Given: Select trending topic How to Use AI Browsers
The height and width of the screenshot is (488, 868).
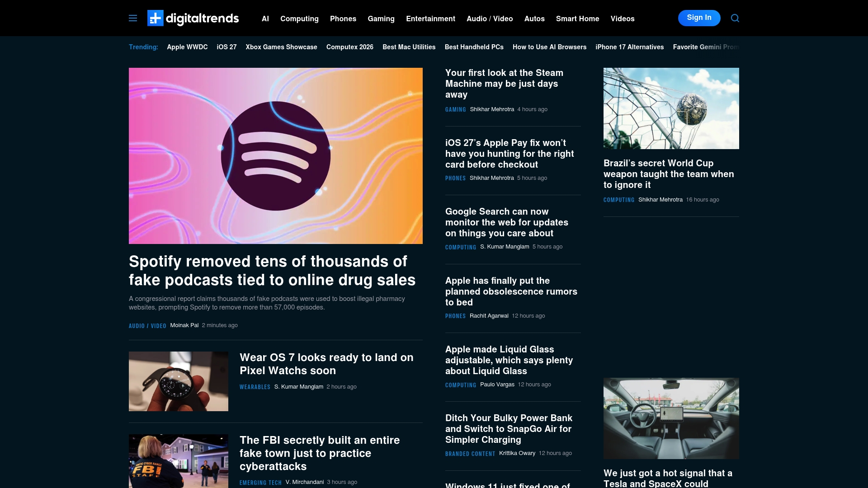Looking at the screenshot, I should (549, 47).
